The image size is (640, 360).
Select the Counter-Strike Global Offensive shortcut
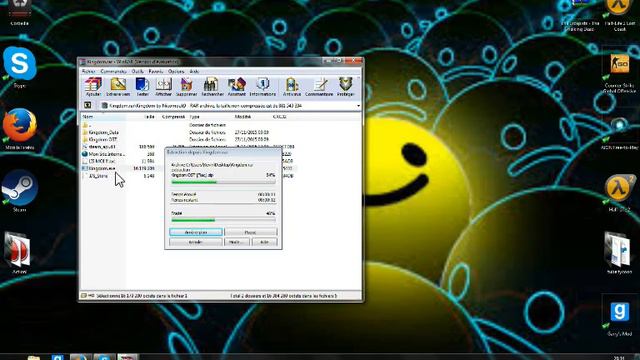click(619, 73)
